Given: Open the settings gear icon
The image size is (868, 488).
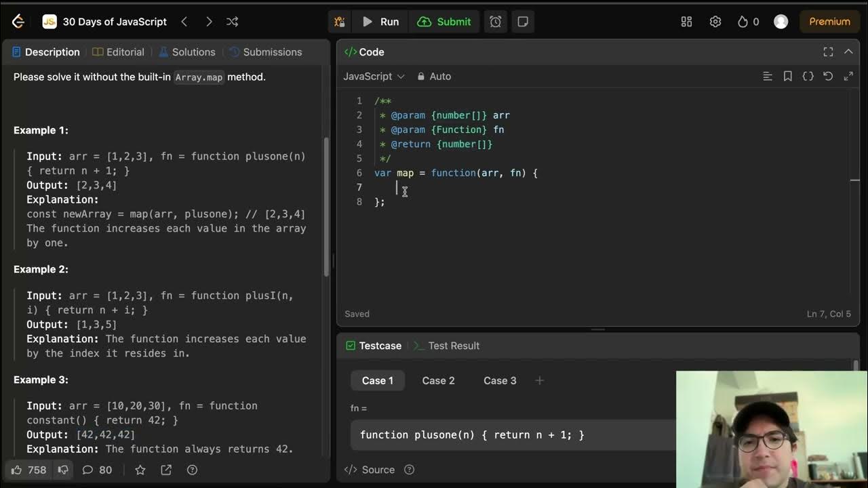Looking at the screenshot, I should pyautogui.click(x=715, y=22).
